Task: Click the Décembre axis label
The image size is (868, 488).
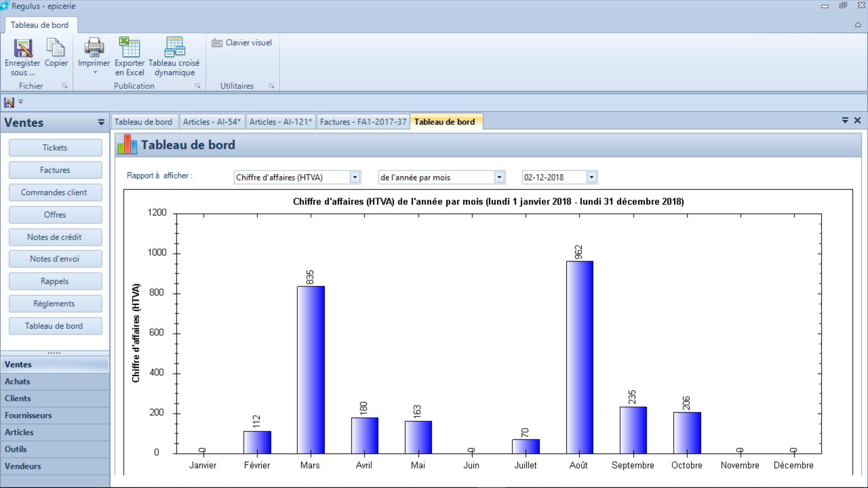Action: [x=793, y=465]
